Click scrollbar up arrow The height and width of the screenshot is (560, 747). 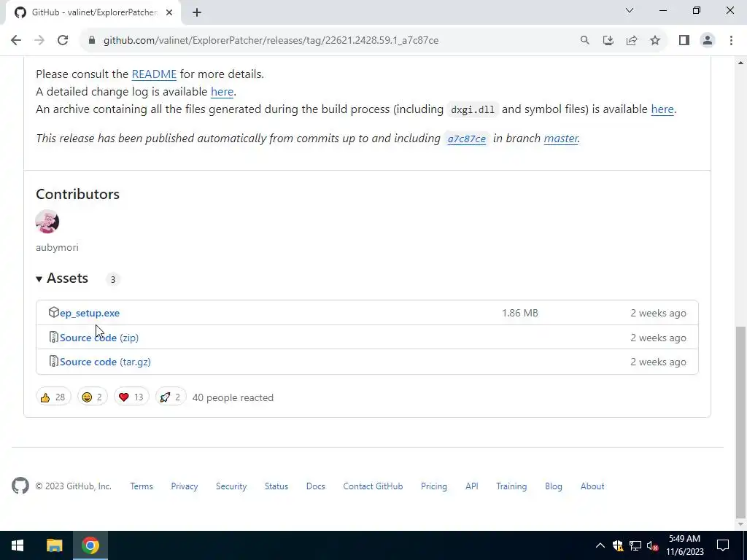tap(740, 63)
